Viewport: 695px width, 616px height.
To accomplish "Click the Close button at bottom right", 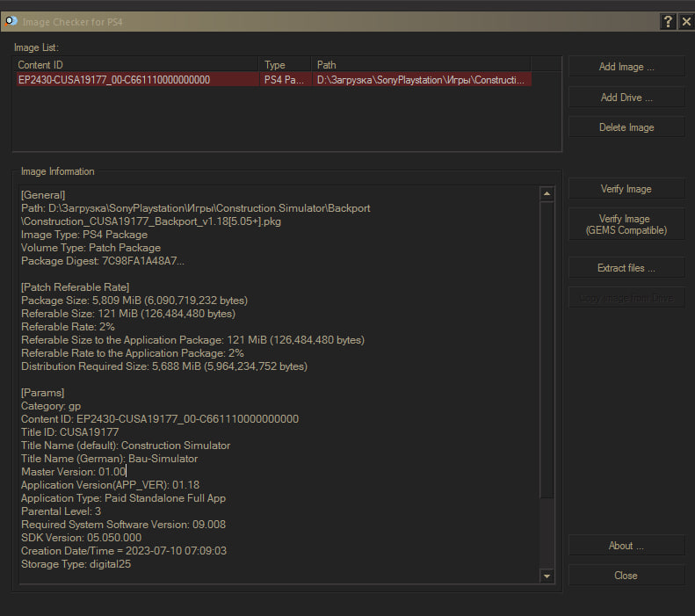I will (x=626, y=576).
